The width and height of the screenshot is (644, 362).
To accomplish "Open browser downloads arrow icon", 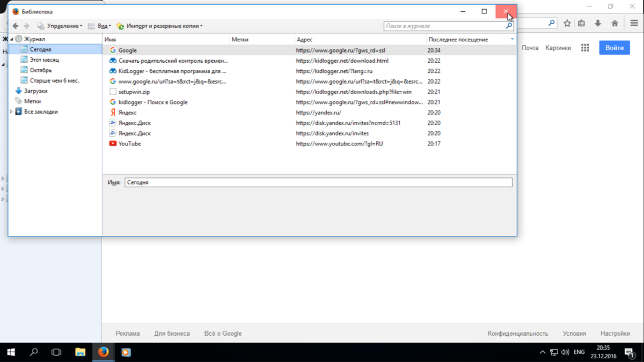I will coord(598,23).
